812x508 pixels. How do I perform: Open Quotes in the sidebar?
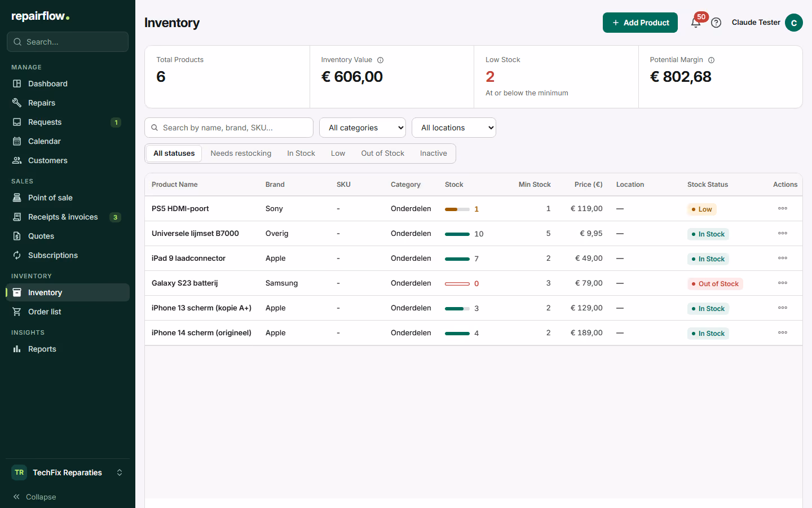(x=68, y=236)
